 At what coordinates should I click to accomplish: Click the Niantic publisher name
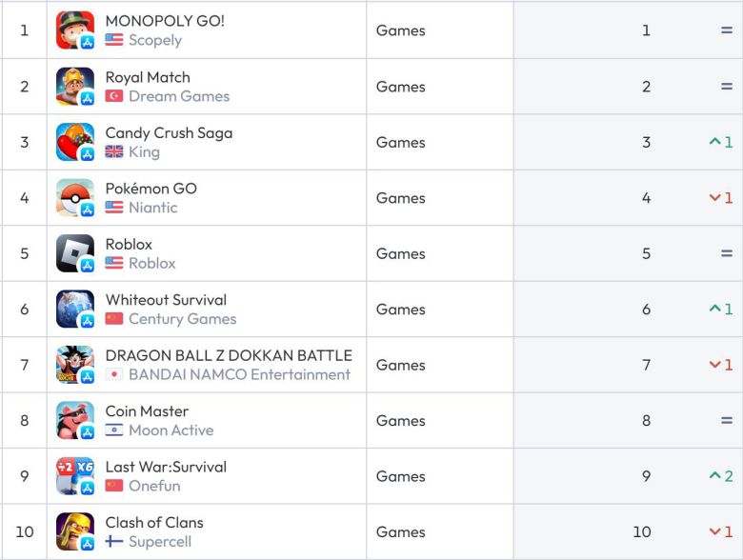(x=152, y=208)
